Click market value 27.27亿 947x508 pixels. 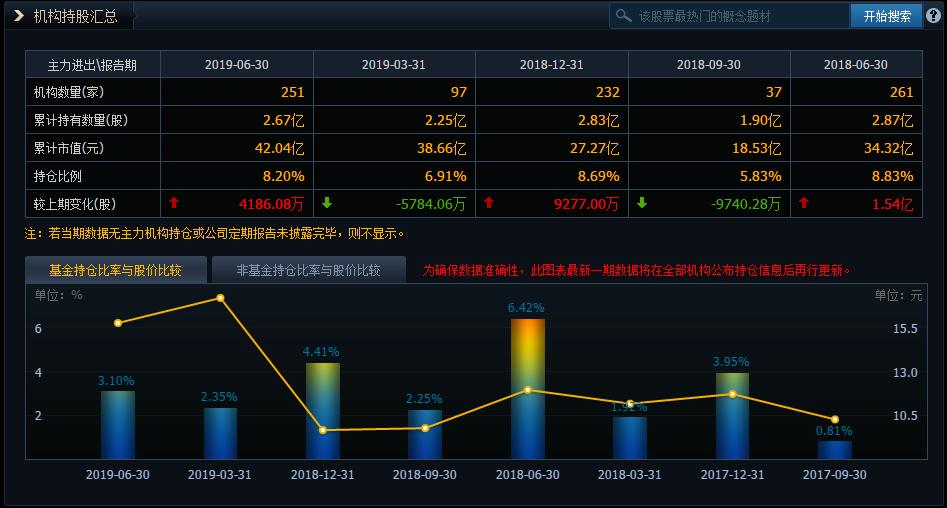595,148
